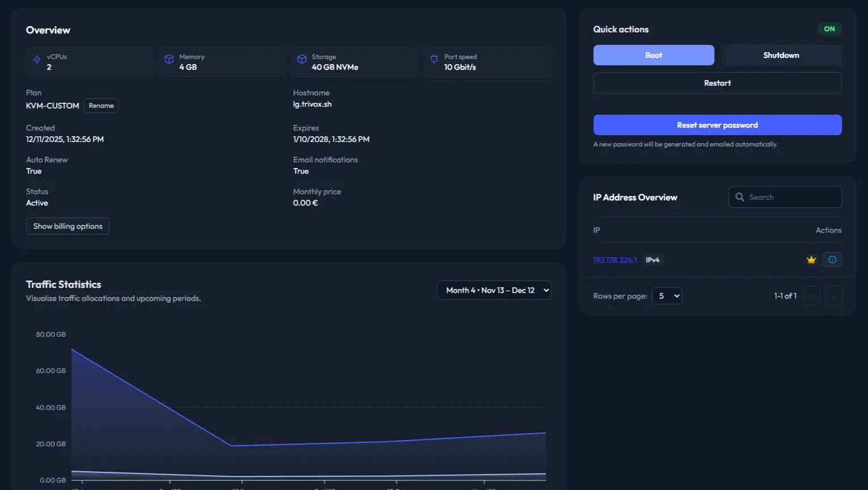
Task: Restart the server
Action: coord(718,83)
